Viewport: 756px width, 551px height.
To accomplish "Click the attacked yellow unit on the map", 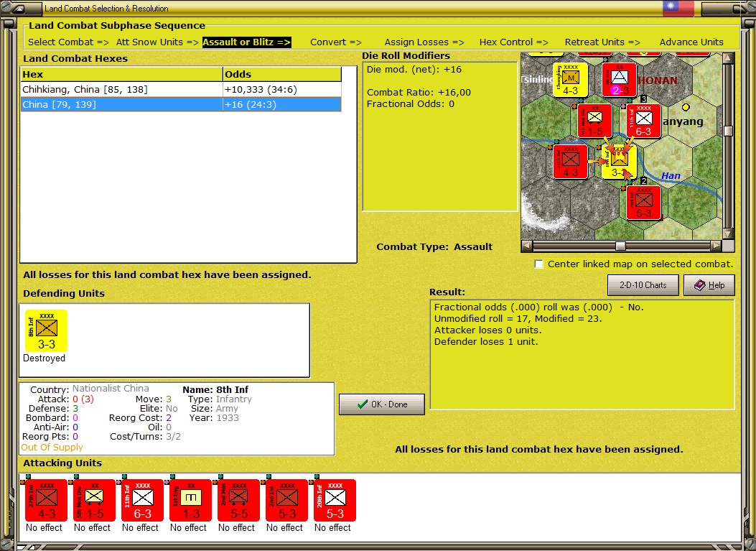I will (x=620, y=162).
